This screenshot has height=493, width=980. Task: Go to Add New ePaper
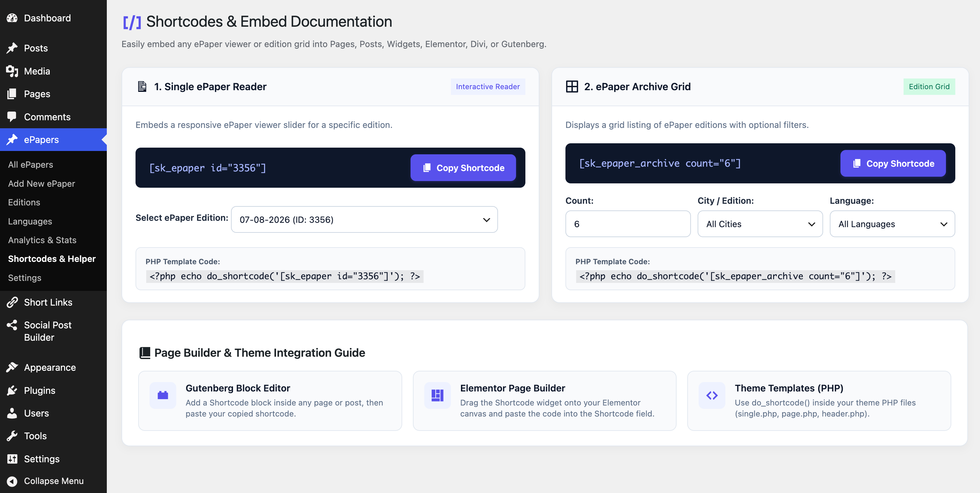(41, 183)
